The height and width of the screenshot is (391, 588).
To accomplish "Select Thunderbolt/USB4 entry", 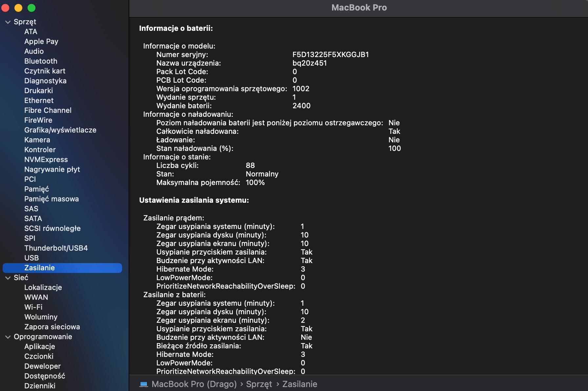I will coord(56,248).
